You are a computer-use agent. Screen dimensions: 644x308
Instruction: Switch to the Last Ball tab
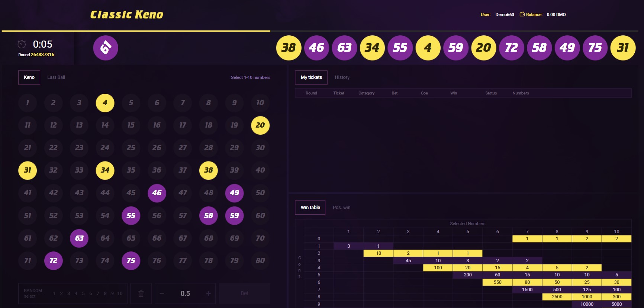tap(56, 77)
